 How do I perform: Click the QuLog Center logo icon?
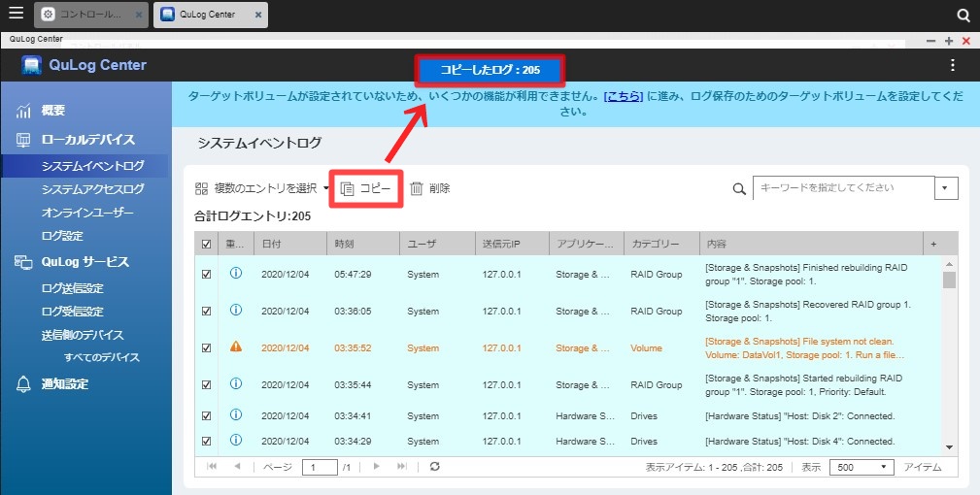[x=31, y=65]
